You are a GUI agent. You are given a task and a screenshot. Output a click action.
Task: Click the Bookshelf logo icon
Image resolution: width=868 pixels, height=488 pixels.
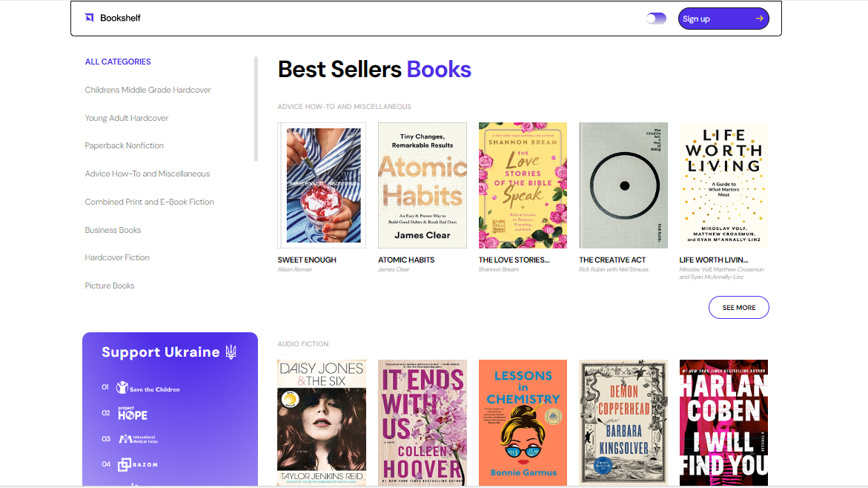pos(89,18)
